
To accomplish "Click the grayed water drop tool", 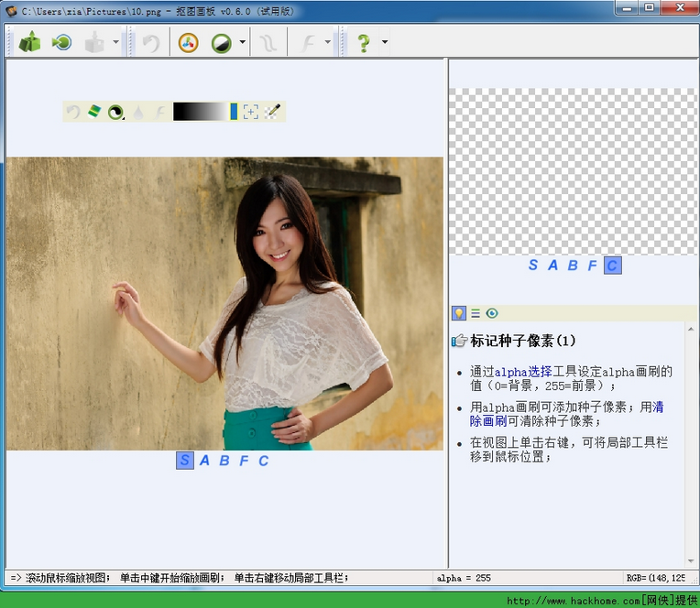I will click(x=138, y=113).
